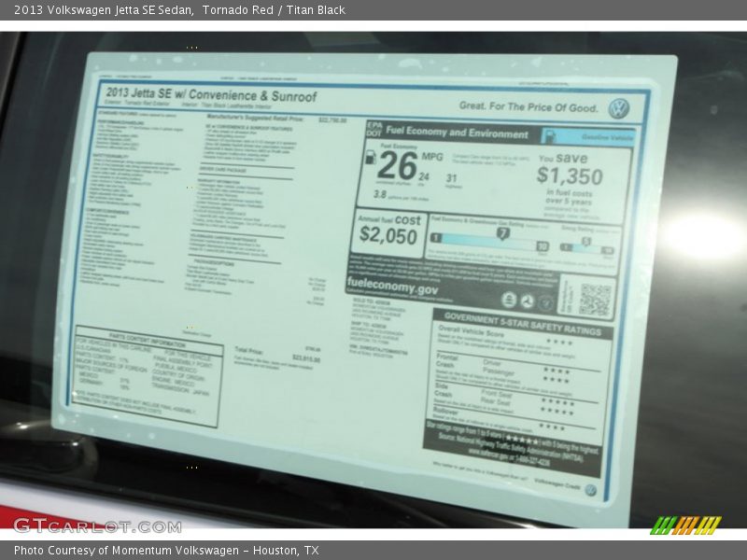Click the "Total Price:" label
Viewport: 747px width, 560px height.
pyautogui.click(x=248, y=351)
